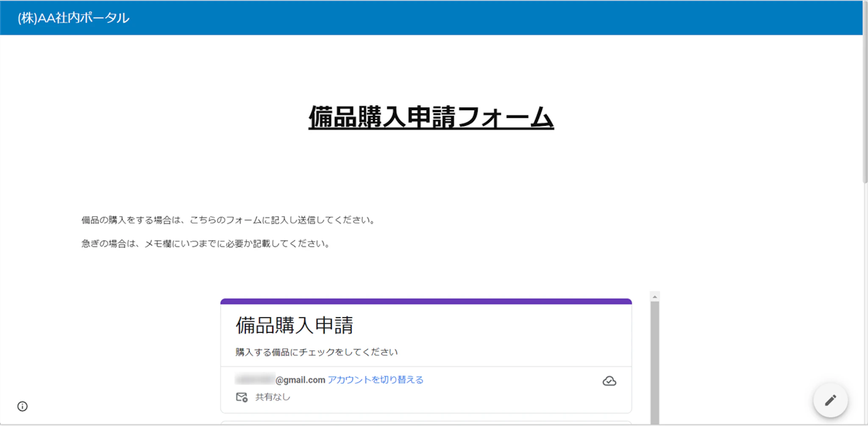Click the paragraph starting 急ぎの場合は
868x426 pixels.
tap(206, 244)
